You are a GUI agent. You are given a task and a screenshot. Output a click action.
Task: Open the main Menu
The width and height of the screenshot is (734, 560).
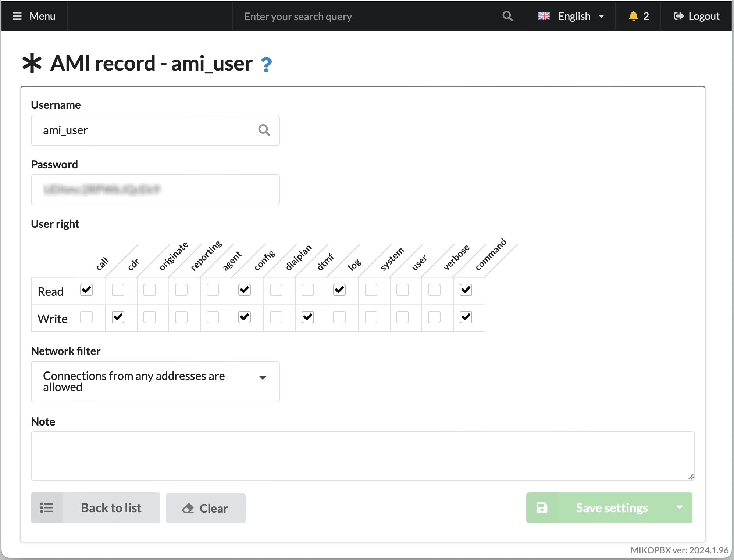34,16
